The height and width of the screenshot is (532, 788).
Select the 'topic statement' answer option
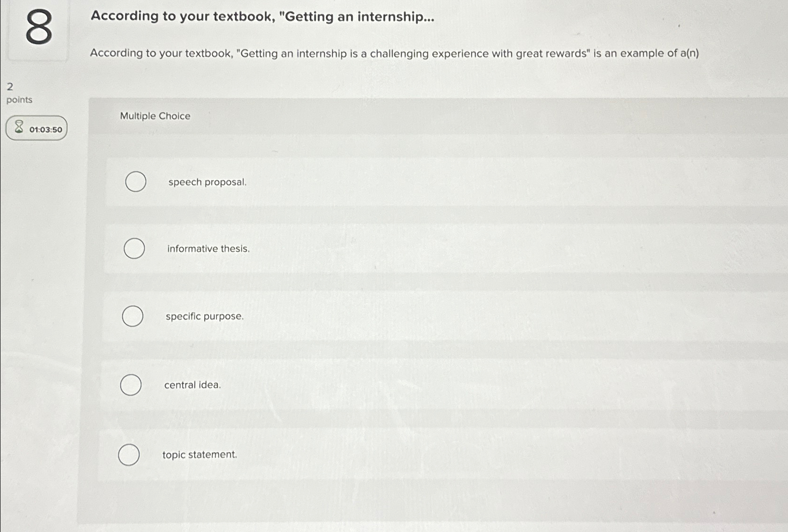(x=128, y=455)
